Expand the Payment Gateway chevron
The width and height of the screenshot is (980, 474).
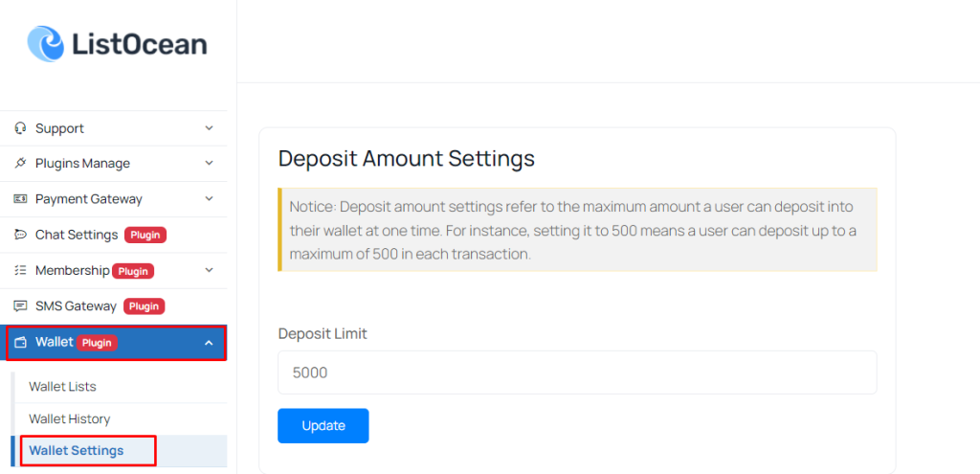click(209, 199)
